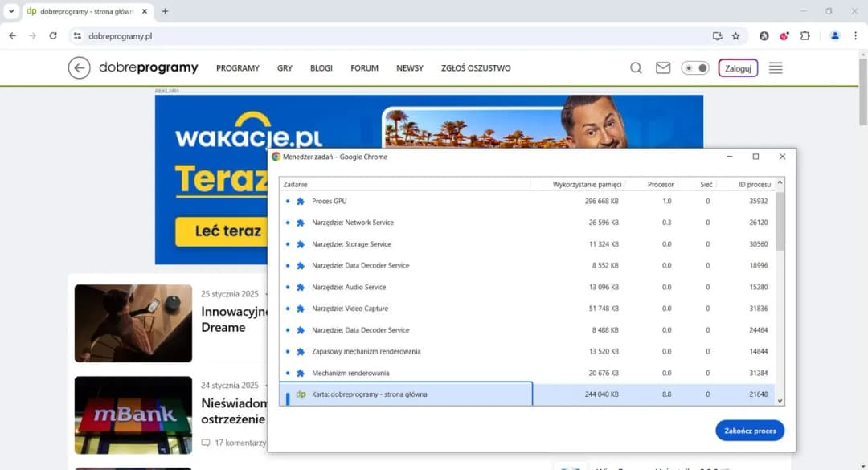The height and width of the screenshot is (470, 868).
Task: Click the Zaloguj button
Action: click(x=737, y=68)
